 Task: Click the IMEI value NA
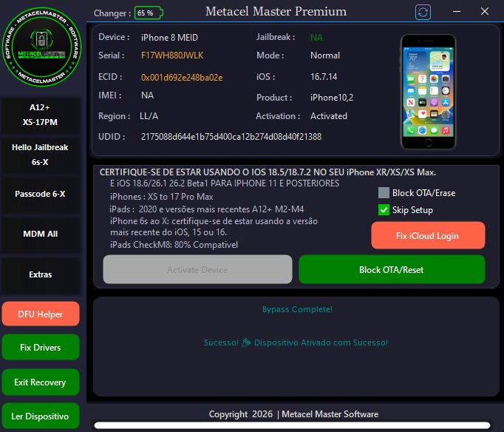147,95
